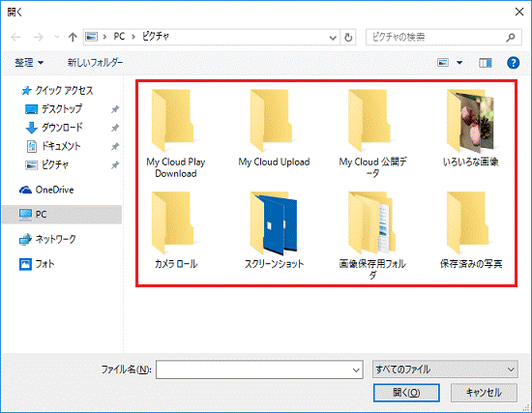Open the 整理 menu

29,63
